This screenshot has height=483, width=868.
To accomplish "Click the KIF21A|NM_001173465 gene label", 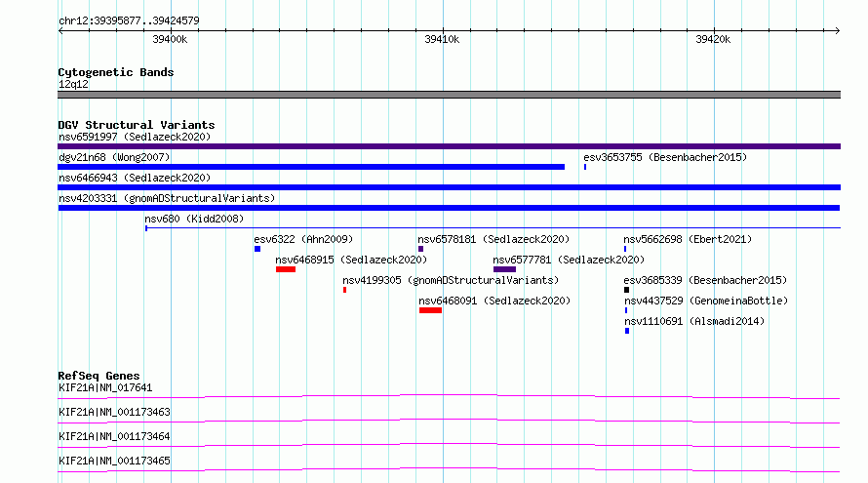I will (x=114, y=461).
